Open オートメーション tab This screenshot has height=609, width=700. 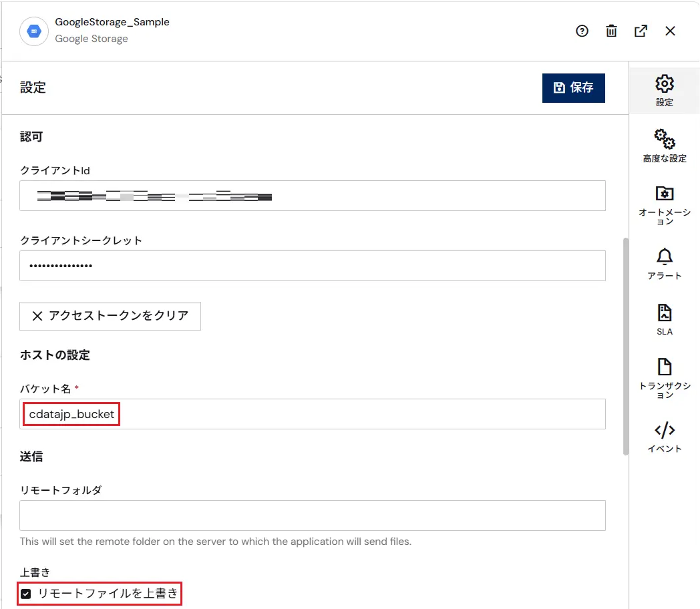(x=665, y=205)
